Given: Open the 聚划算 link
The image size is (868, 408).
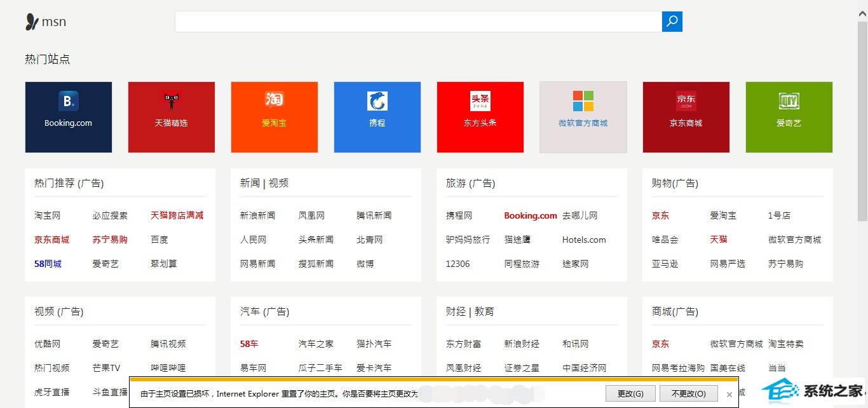Looking at the screenshot, I should pos(164,264).
